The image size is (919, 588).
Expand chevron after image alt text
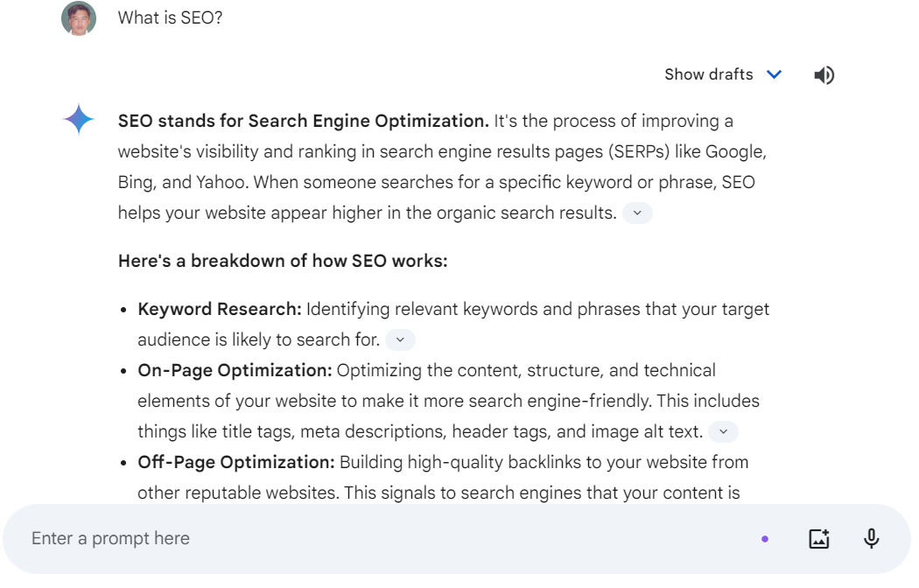pos(723,431)
